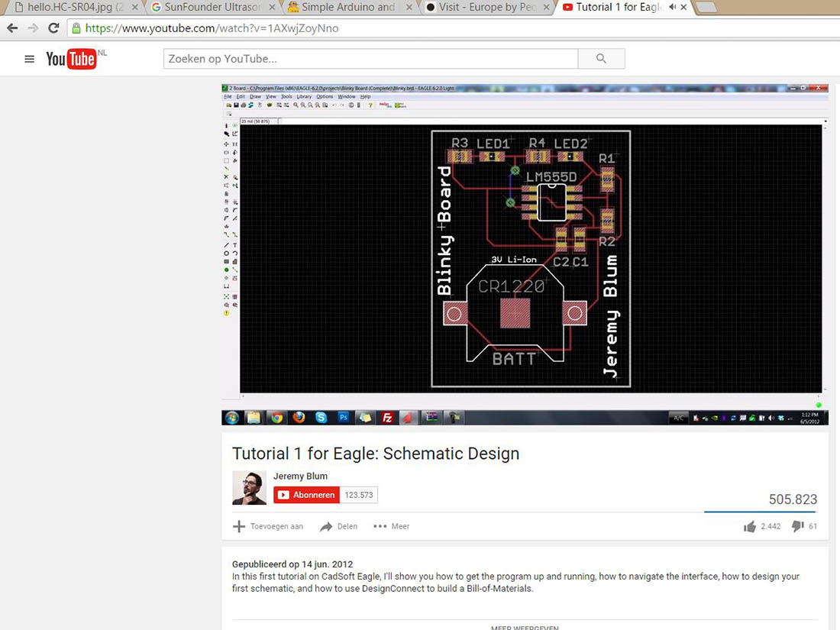
Task: View site info via the green padlock
Action: pos(76,28)
